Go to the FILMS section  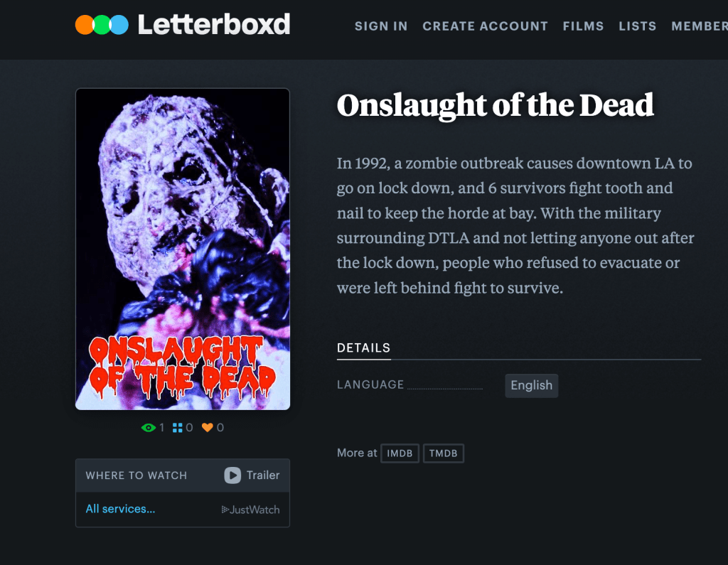(x=583, y=26)
